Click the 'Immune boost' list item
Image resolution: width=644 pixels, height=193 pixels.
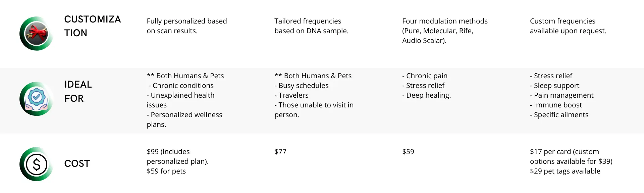(x=556, y=105)
